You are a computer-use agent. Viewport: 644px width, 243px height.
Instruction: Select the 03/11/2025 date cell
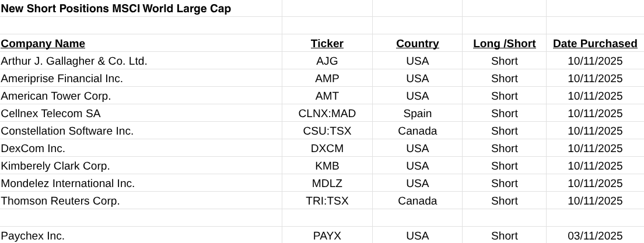click(595, 236)
